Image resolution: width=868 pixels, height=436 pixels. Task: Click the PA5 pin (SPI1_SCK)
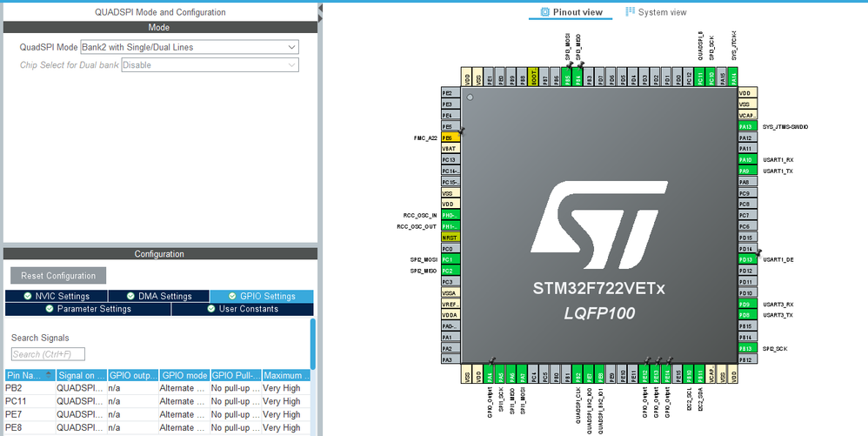click(500, 374)
